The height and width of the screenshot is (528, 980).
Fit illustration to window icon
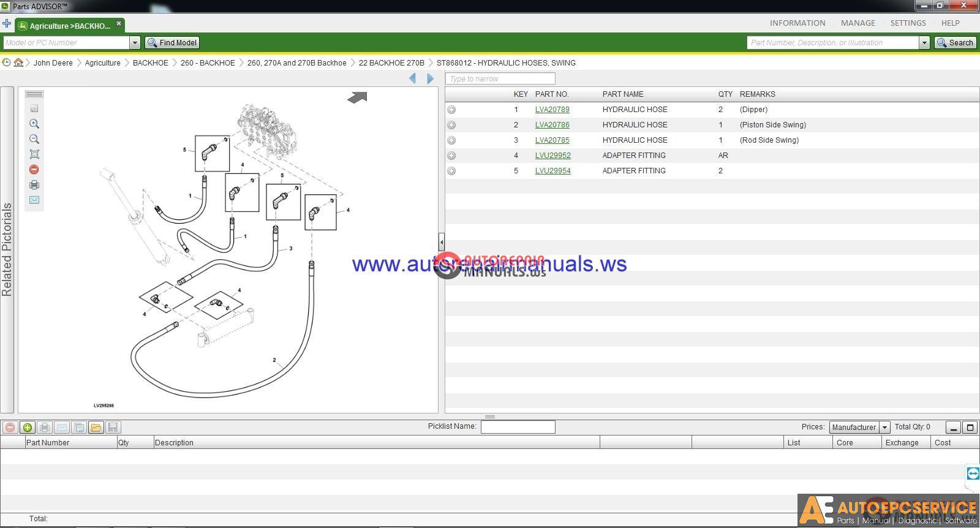[34, 154]
